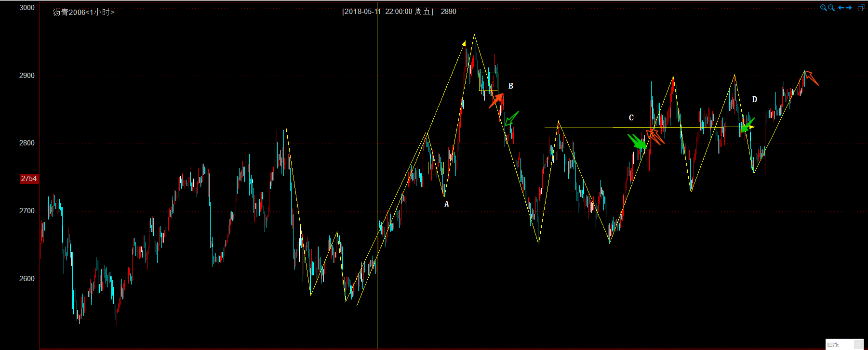The width and height of the screenshot is (868, 350).
Task: Select the annotation label B
Action: [510, 86]
